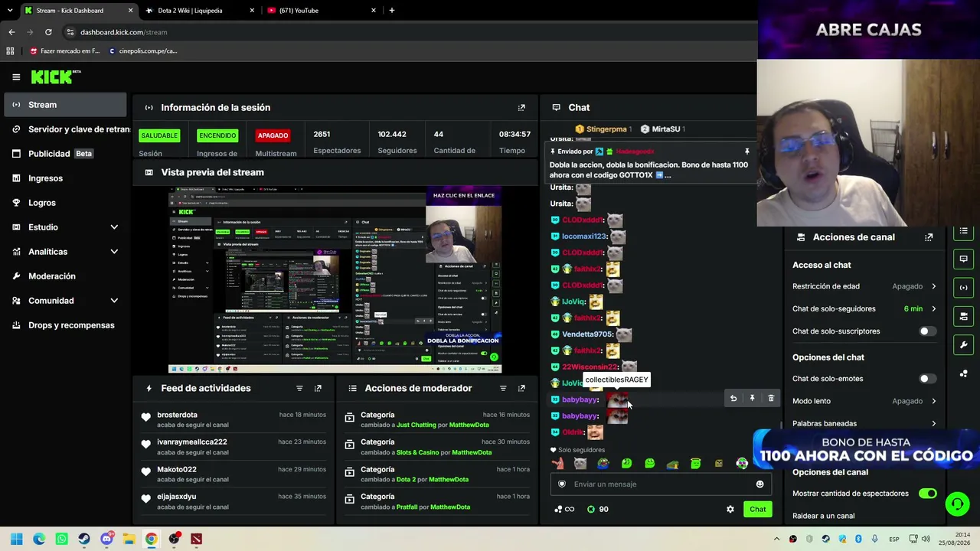Open the wrench tools widget in right sidebar
Screen dimensions: 980x551
[x=963, y=344]
